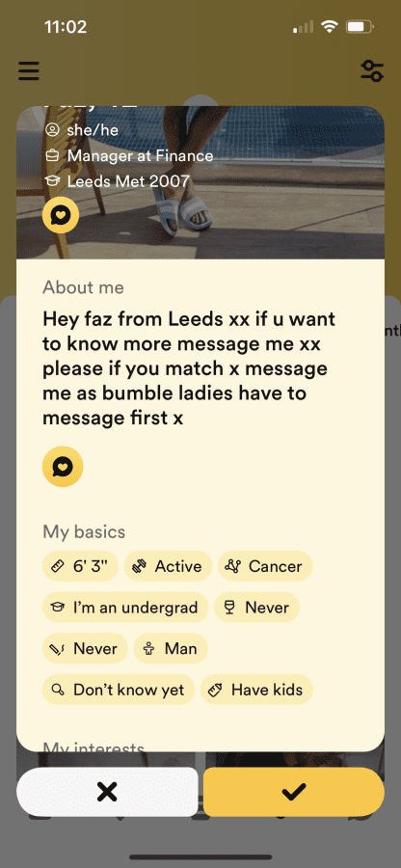Image resolution: width=401 pixels, height=868 pixels.
Task: Tap the Leeds Met 2007 education line
Action: tap(118, 181)
